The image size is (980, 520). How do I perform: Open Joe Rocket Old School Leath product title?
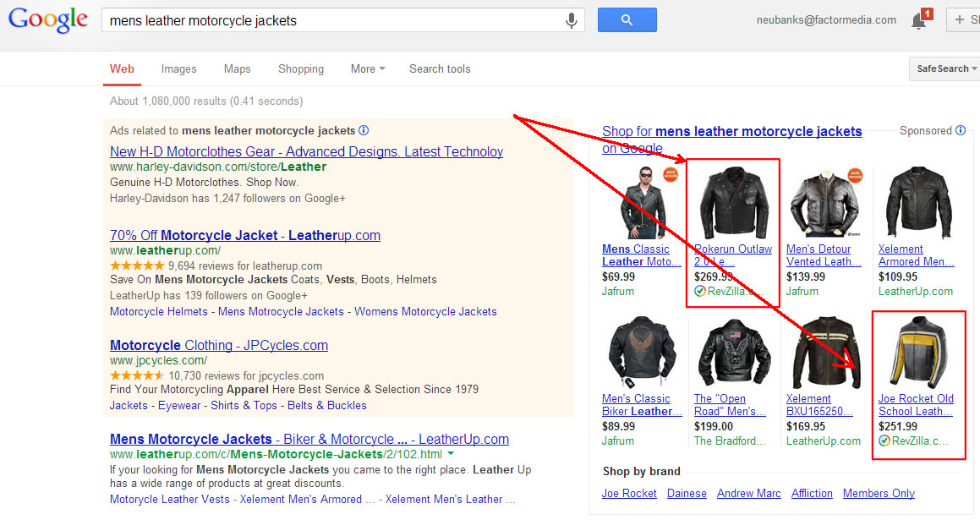[916, 405]
